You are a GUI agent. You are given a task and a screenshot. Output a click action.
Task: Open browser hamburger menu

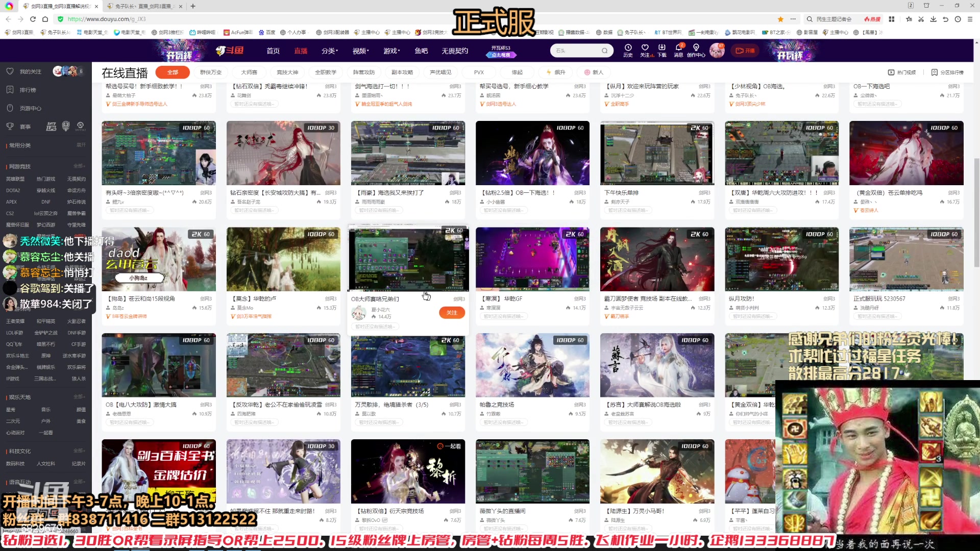970,19
